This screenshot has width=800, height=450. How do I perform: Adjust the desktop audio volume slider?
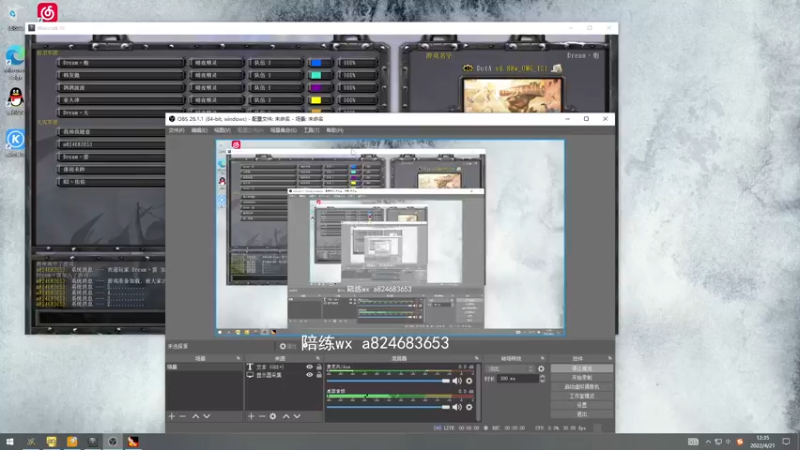388,407
